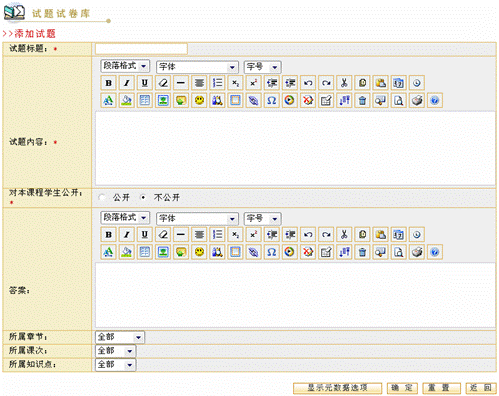
Task: Click Underline icon in the 答案 editor toolbar
Action: click(x=144, y=235)
